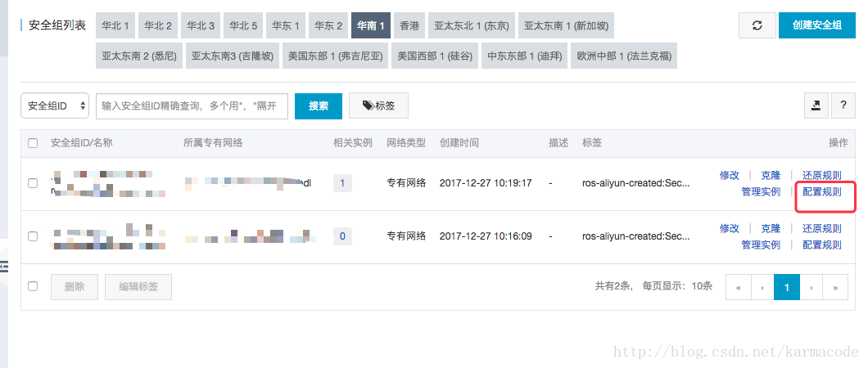The height and width of the screenshot is (368, 868).
Task: Click the 删除 button
Action: 75,286
